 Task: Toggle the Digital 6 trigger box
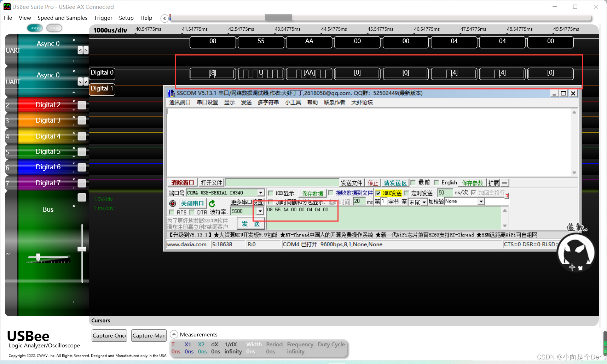click(x=82, y=167)
